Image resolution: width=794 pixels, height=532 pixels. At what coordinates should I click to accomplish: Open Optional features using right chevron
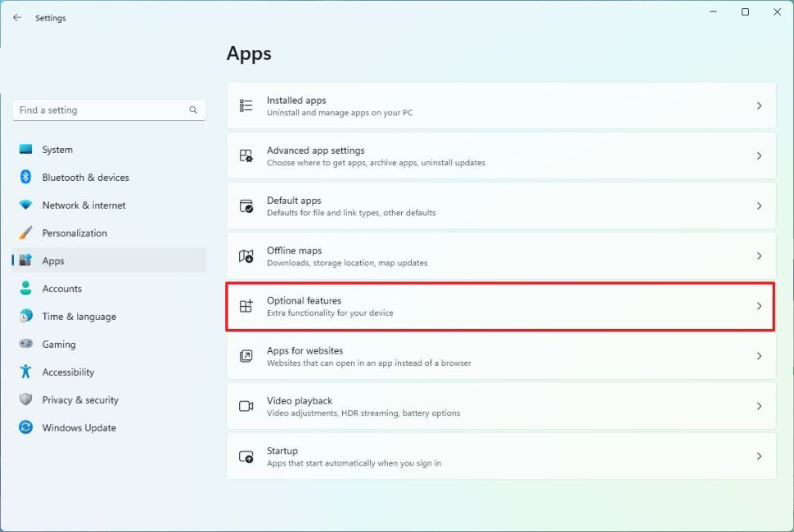759,306
